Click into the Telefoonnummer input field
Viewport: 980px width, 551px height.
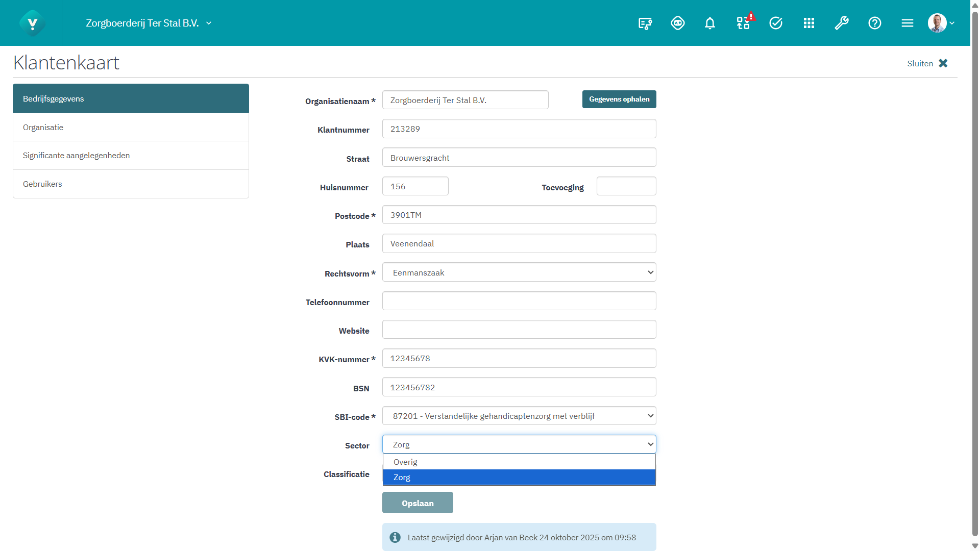(x=519, y=301)
